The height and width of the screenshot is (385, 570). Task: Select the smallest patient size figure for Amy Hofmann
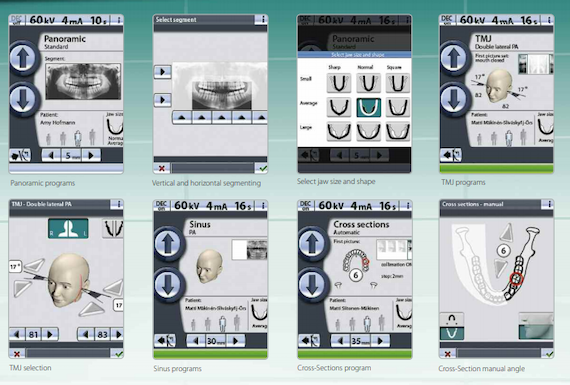click(49, 139)
